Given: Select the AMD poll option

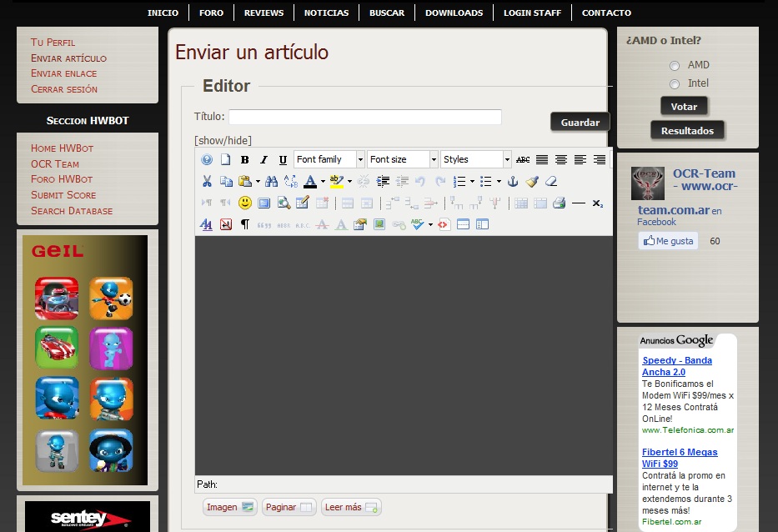Looking at the screenshot, I should (675, 66).
